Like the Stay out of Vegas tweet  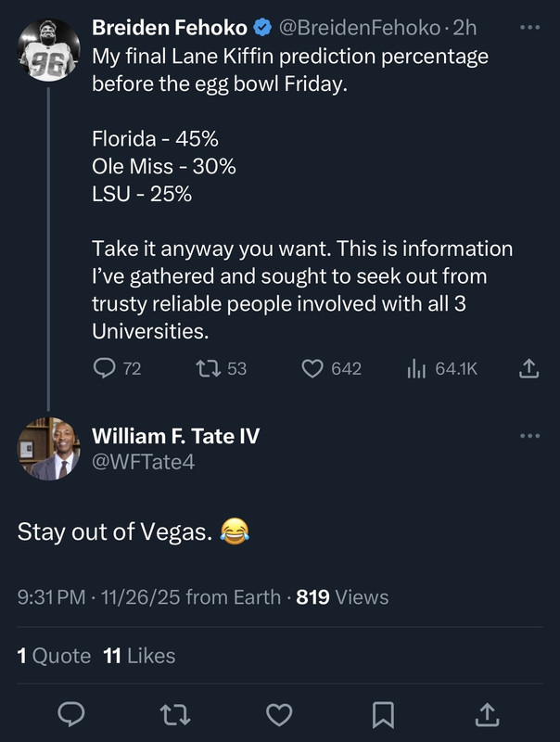tap(279, 712)
